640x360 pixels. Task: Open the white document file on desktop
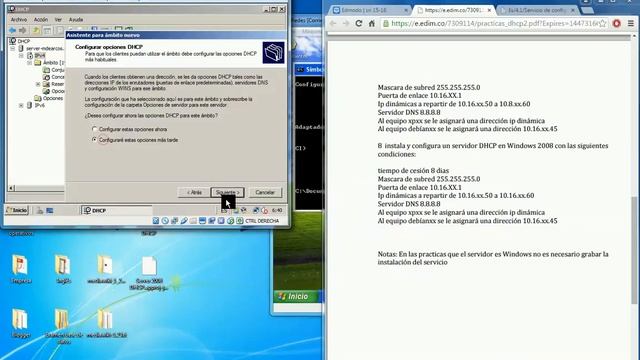149,266
